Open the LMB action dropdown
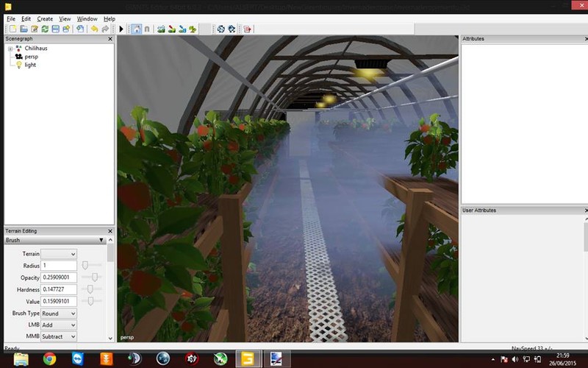 (59, 325)
